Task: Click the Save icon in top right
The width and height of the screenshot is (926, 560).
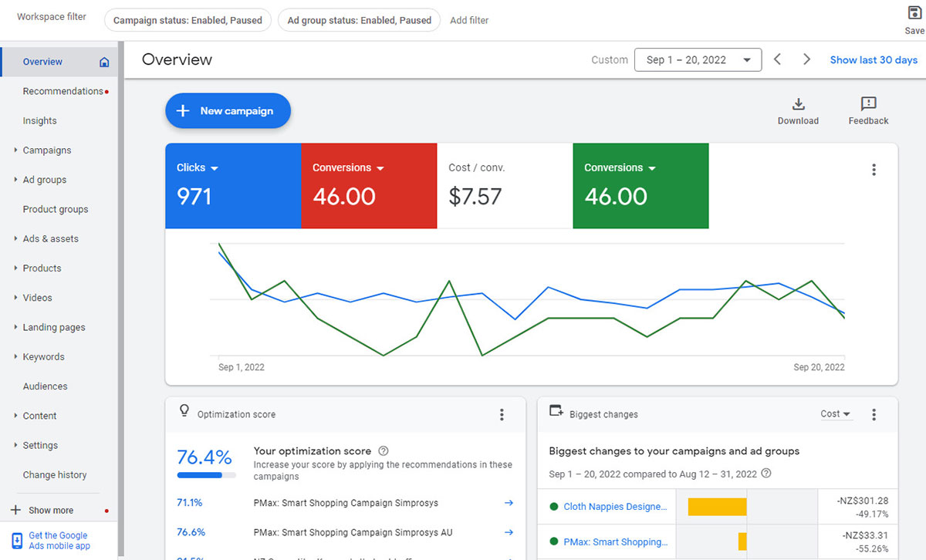Action: pyautogui.click(x=914, y=14)
